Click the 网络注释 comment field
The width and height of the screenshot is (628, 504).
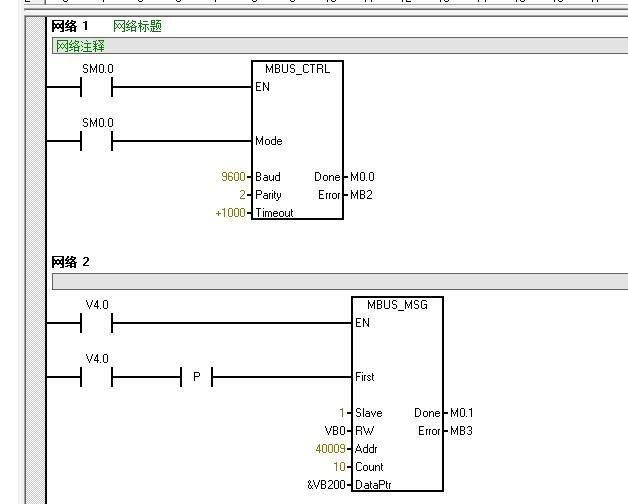coord(80,46)
